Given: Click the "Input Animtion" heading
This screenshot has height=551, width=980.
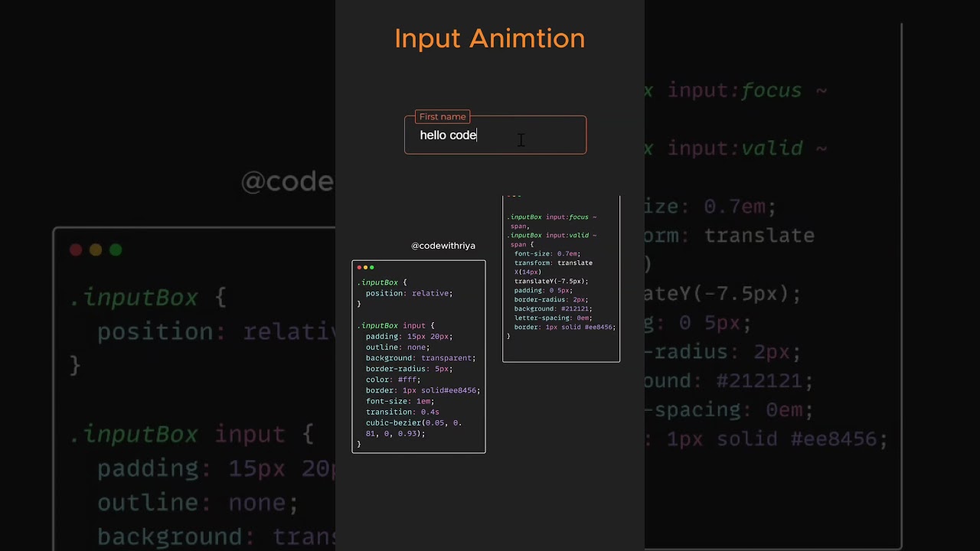Looking at the screenshot, I should (x=490, y=38).
